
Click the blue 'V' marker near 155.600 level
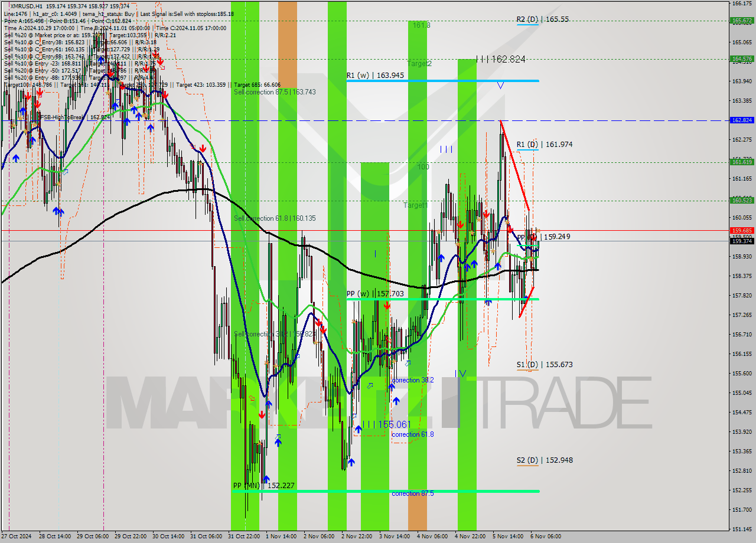tap(462, 373)
